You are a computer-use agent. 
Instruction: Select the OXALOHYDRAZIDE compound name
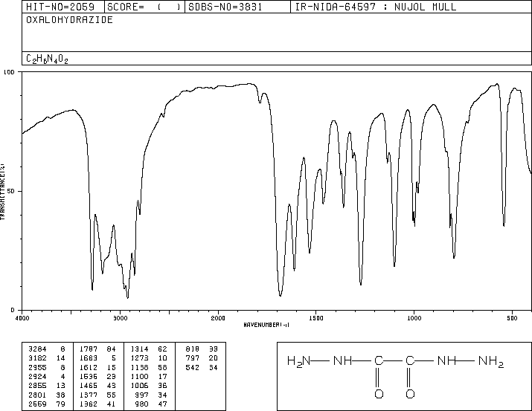click(x=69, y=20)
